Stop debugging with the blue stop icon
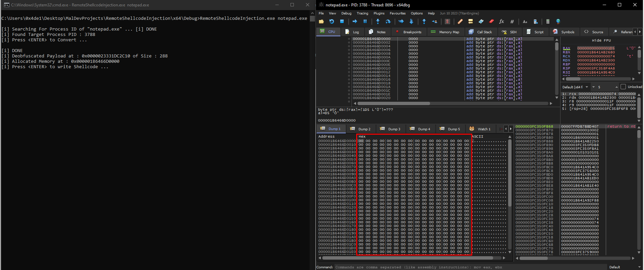Viewport: 644px width, 270px height. [x=342, y=21]
